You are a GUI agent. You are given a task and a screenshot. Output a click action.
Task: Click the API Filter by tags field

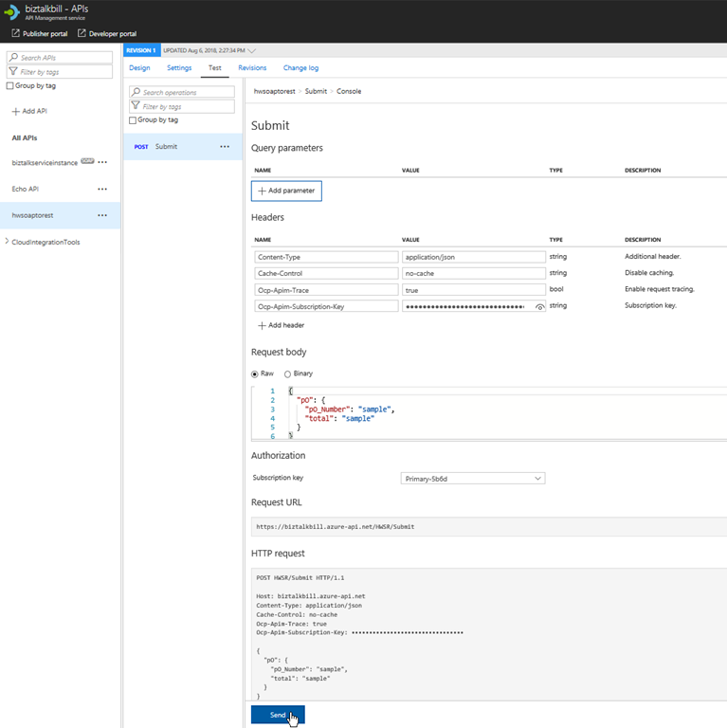[x=60, y=72]
